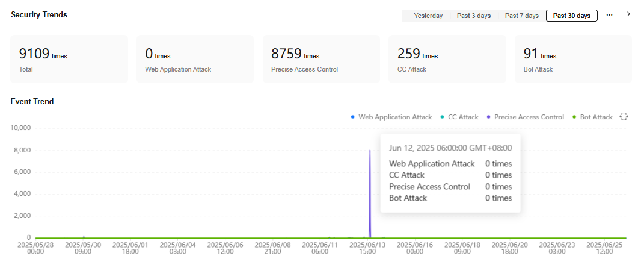Click the 8,000 y-axis label
Viewport: 644px width, 262px height.
click(22, 150)
